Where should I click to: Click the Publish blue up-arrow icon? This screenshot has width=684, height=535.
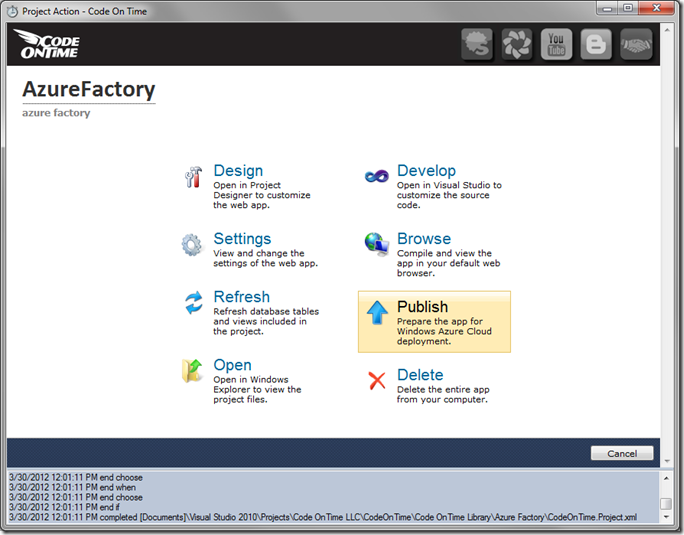click(377, 313)
